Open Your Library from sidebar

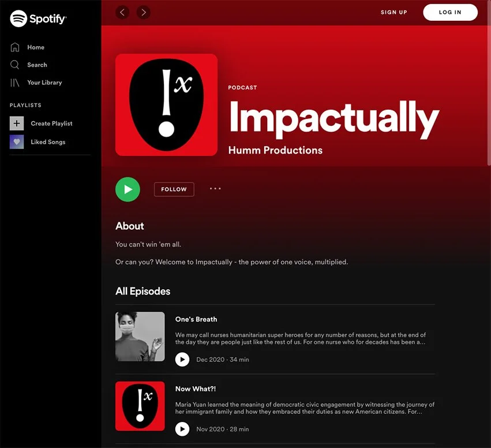pos(44,83)
